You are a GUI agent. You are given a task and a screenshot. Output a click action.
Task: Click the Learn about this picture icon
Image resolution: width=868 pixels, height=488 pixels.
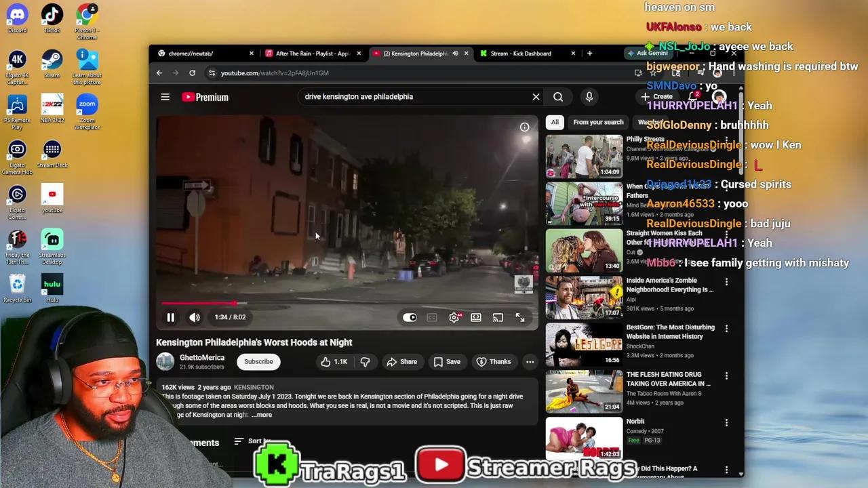[x=87, y=68]
